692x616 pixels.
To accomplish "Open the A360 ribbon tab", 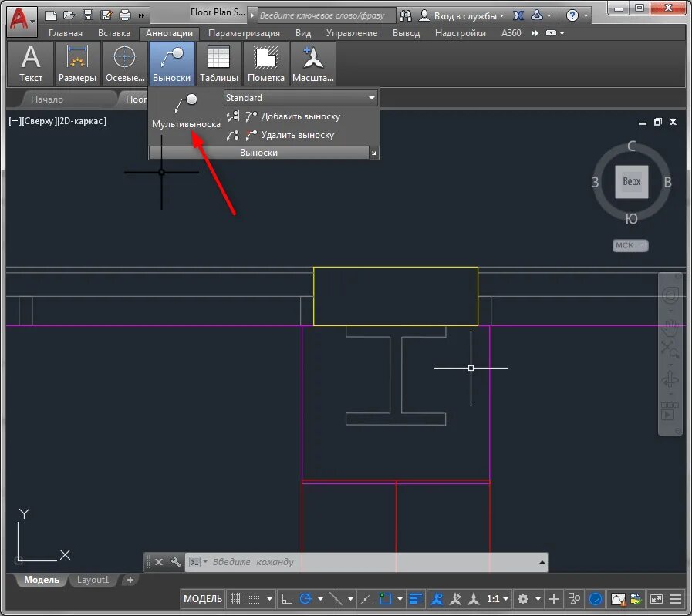I will click(511, 33).
